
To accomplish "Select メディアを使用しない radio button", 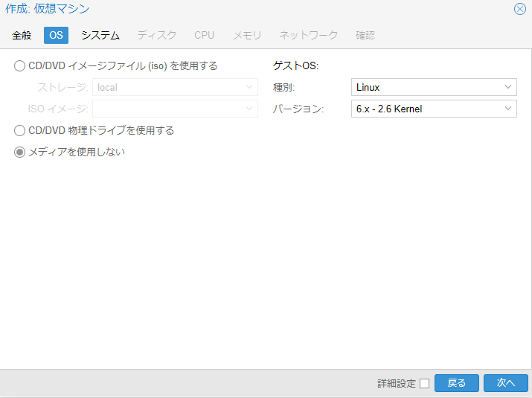I will [x=19, y=152].
